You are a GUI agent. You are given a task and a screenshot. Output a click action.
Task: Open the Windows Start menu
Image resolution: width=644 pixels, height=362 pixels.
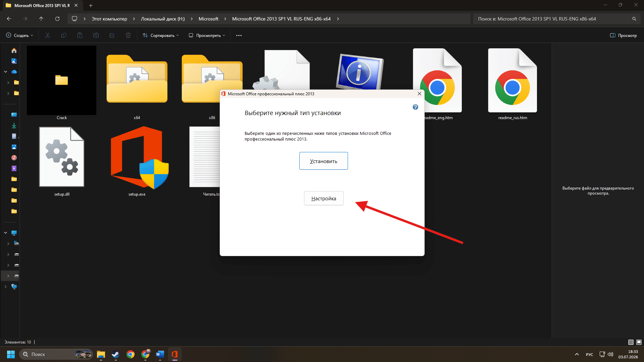click(x=11, y=354)
